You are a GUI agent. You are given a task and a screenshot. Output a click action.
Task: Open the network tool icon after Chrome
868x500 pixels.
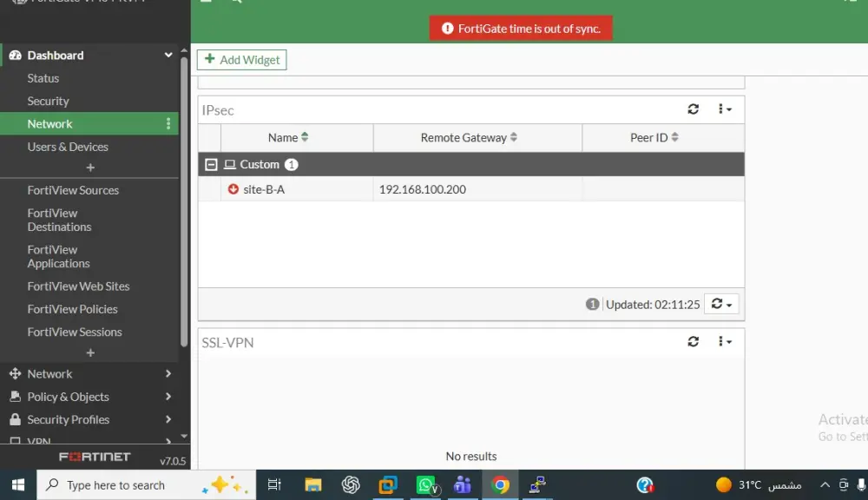[x=537, y=485]
